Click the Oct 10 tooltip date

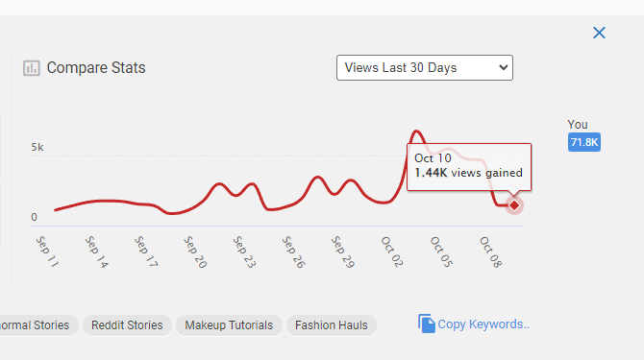pyautogui.click(x=433, y=158)
